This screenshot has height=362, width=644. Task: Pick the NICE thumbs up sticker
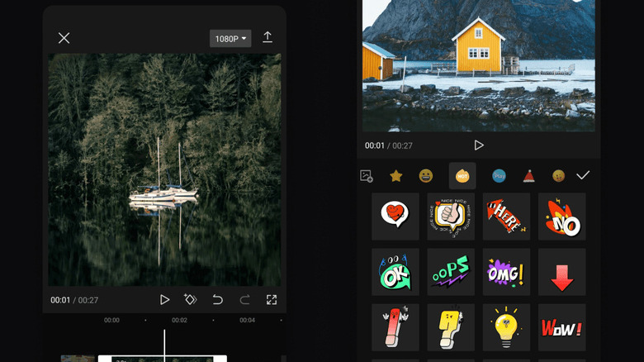coord(451,217)
